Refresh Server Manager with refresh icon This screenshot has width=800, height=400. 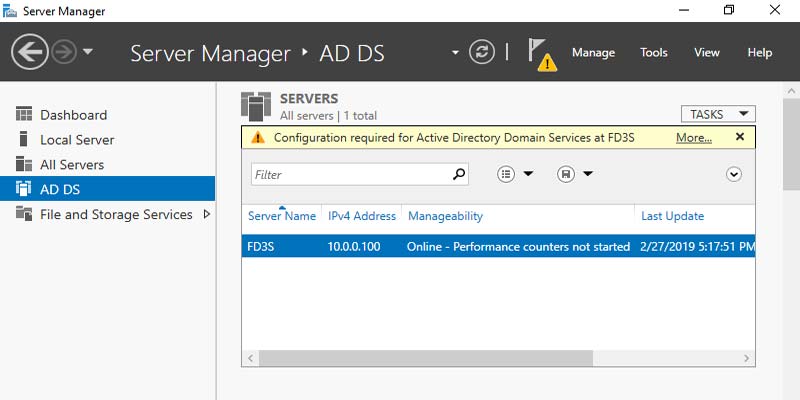[x=482, y=52]
